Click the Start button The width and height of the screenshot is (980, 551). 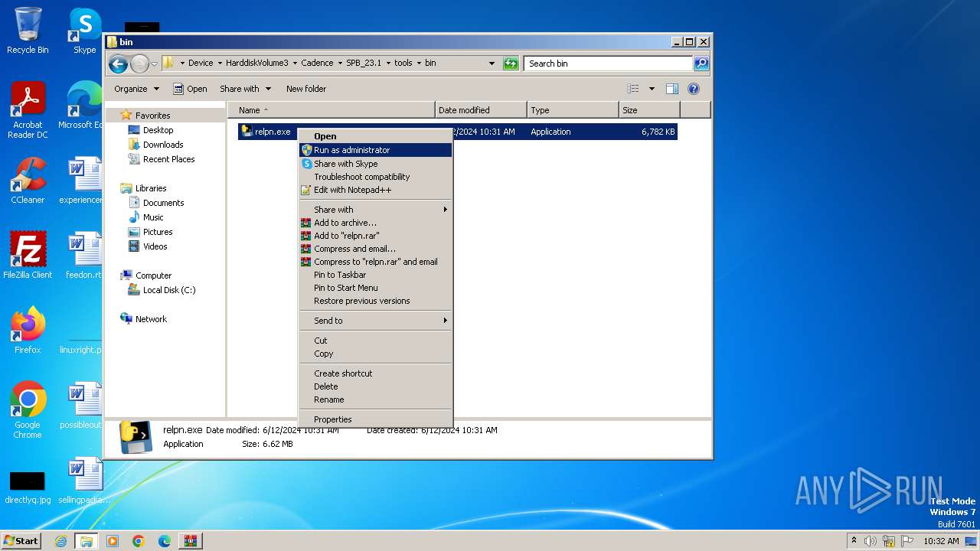(21, 541)
